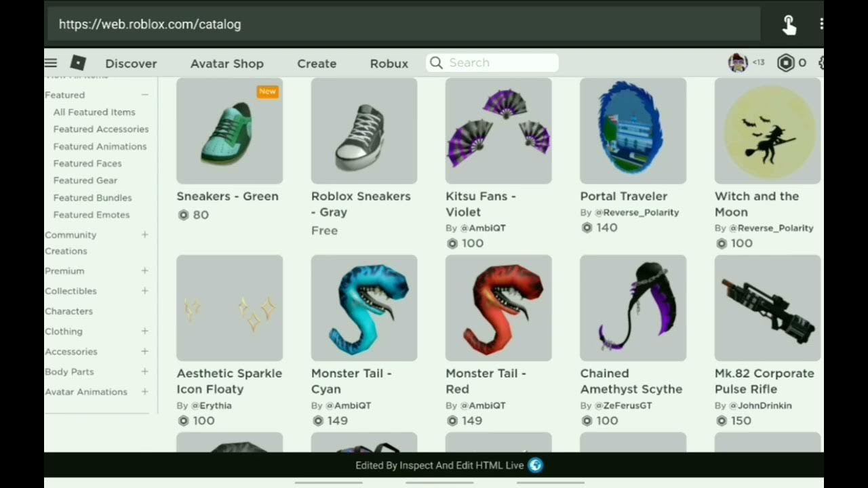Click the Roblox logo icon
Viewport: 868px width, 488px height.
(x=78, y=63)
